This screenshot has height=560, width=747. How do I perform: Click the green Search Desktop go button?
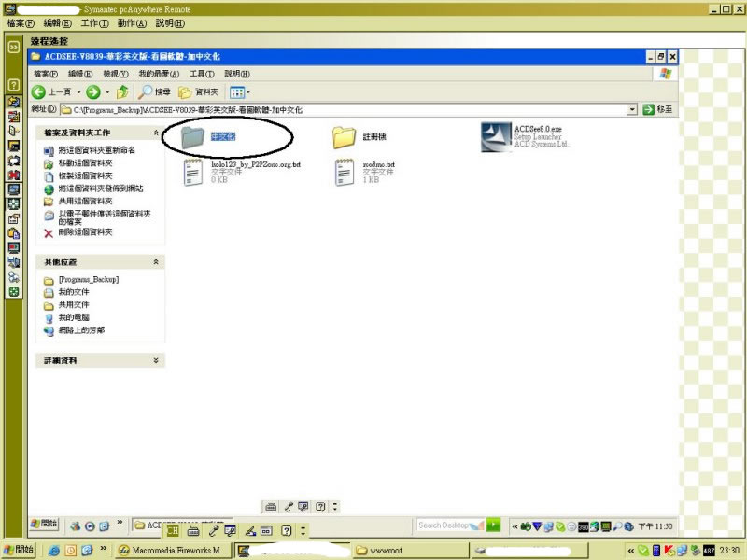click(x=494, y=525)
